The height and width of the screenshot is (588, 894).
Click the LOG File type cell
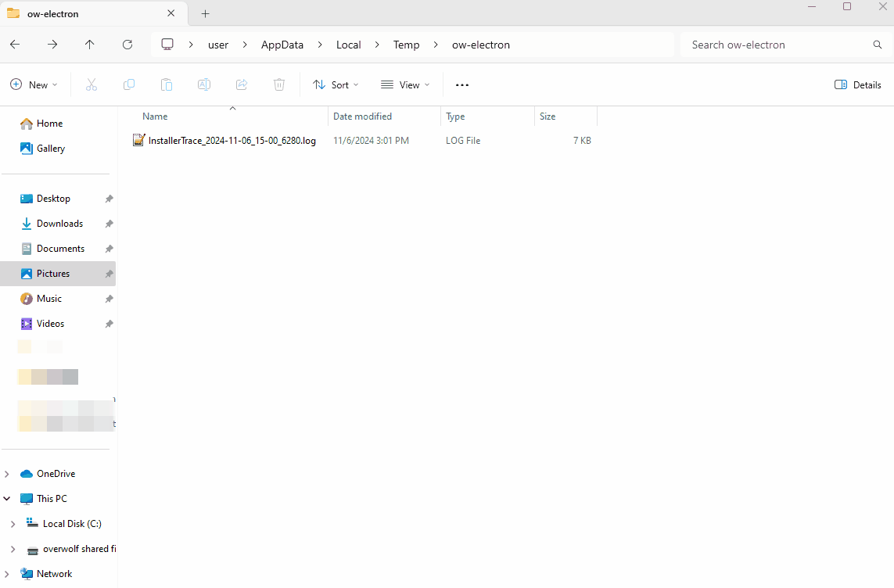pos(463,141)
